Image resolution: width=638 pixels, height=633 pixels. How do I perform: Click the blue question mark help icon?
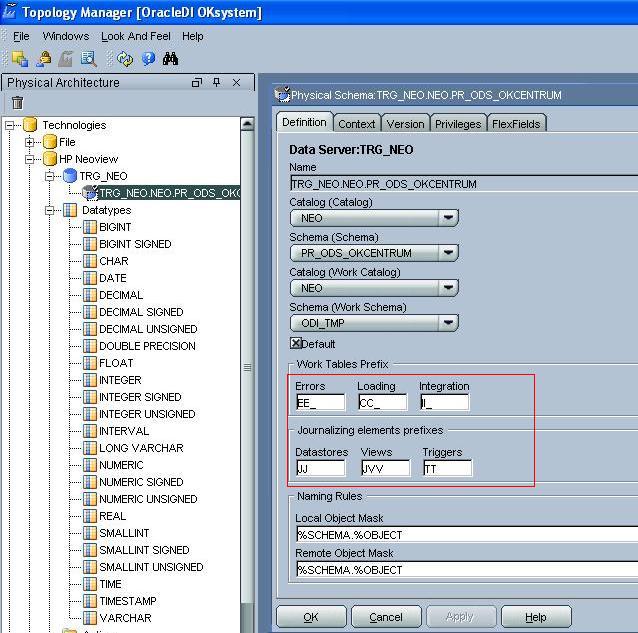pyautogui.click(x=148, y=59)
